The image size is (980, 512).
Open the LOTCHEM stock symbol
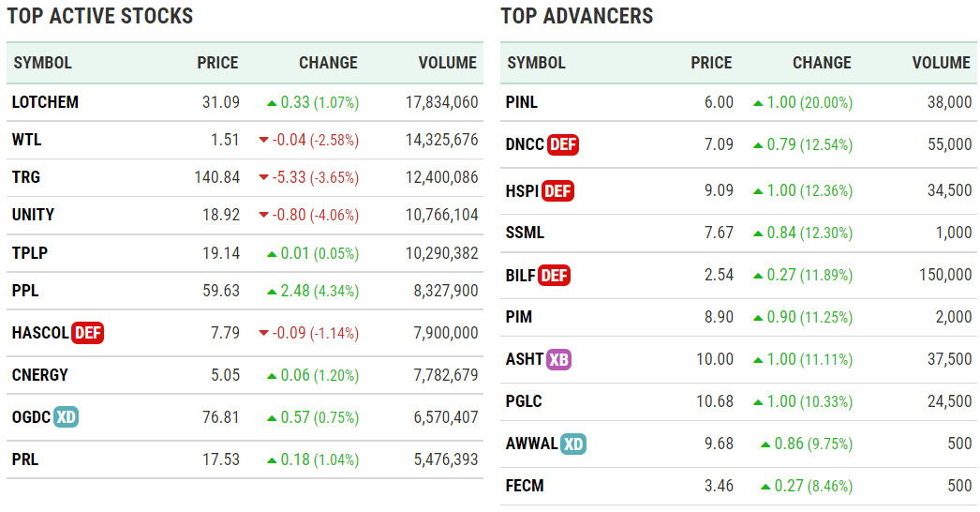click(x=45, y=102)
